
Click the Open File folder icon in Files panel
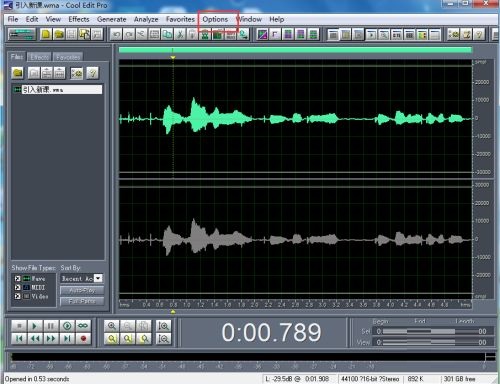pos(18,73)
